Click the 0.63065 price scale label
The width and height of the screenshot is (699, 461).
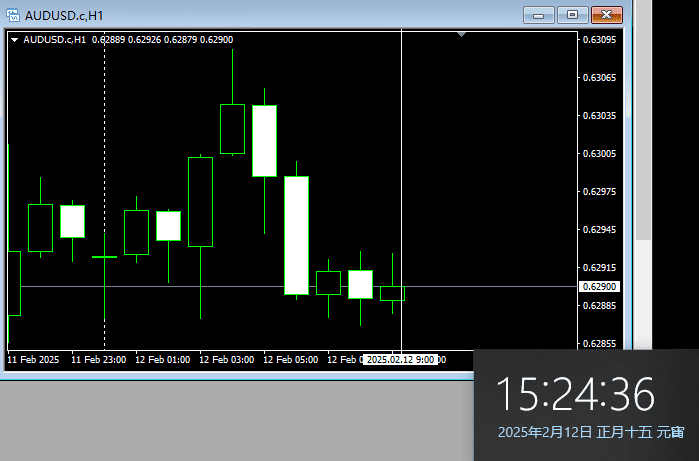pyautogui.click(x=599, y=78)
